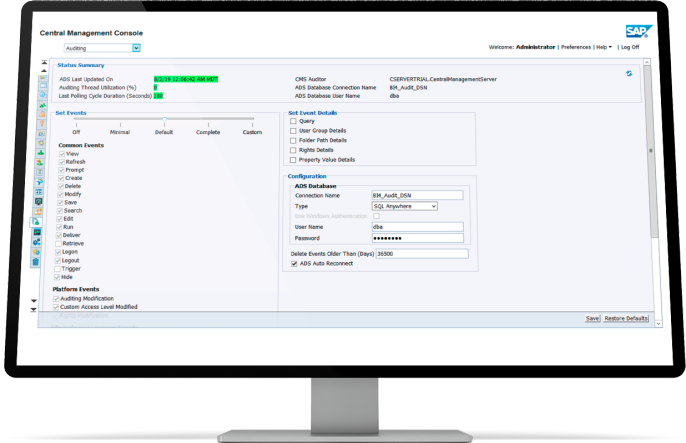Toggle the Logon event checkbox
This screenshot has height=443, width=686.
pyautogui.click(x=58, y=252)
